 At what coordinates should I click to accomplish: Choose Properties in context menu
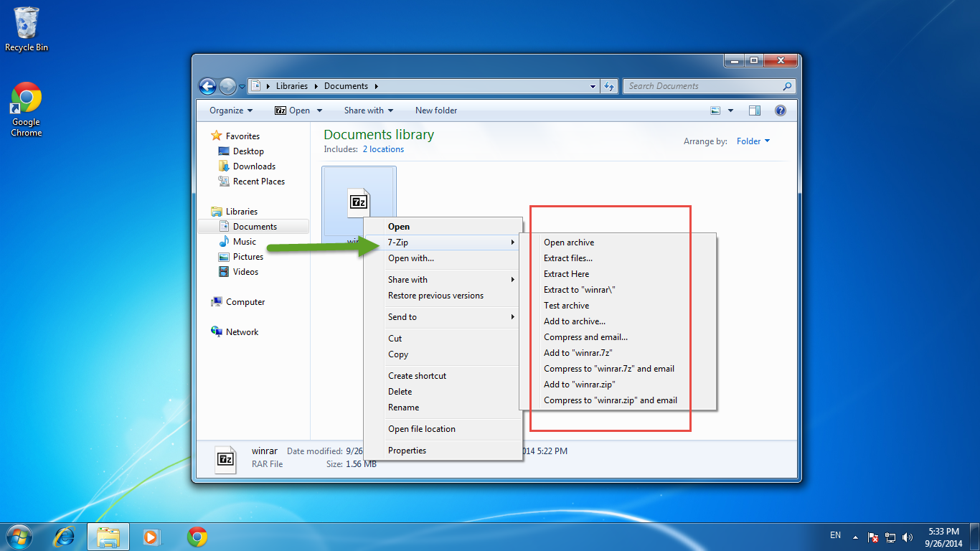443,451
